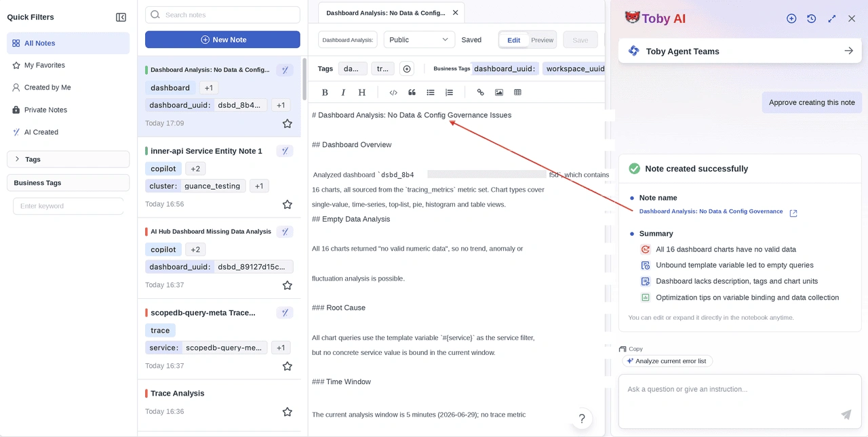
Task: Click AI badge on scopedb-query-meta note
Action: (x=285, y=312)
